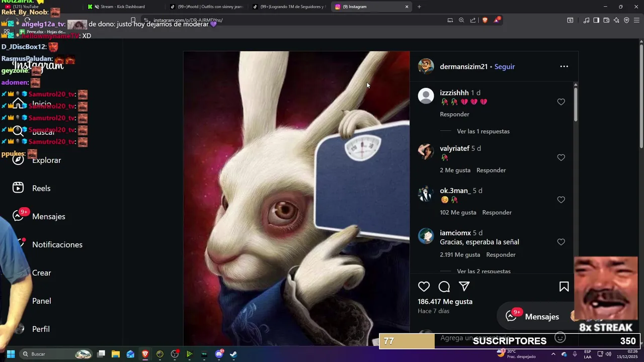644x362 pixels.
Task: Reply to ok.3man_'s comment via Responder
Action: [497, 212]
